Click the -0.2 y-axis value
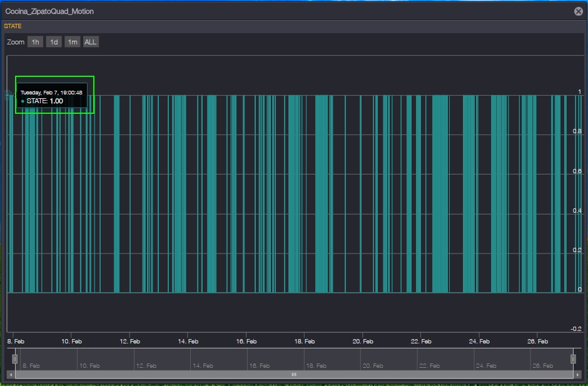The width and height of the screenshot is (588, 386). pyautogui.click(x=576, y=329)
